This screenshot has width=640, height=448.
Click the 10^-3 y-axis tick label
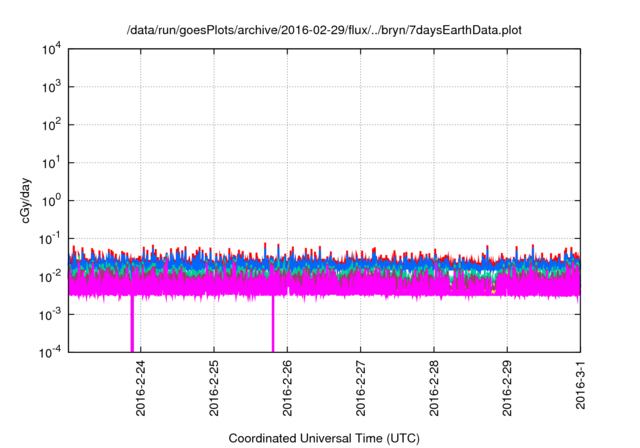(x=50, y=315)
